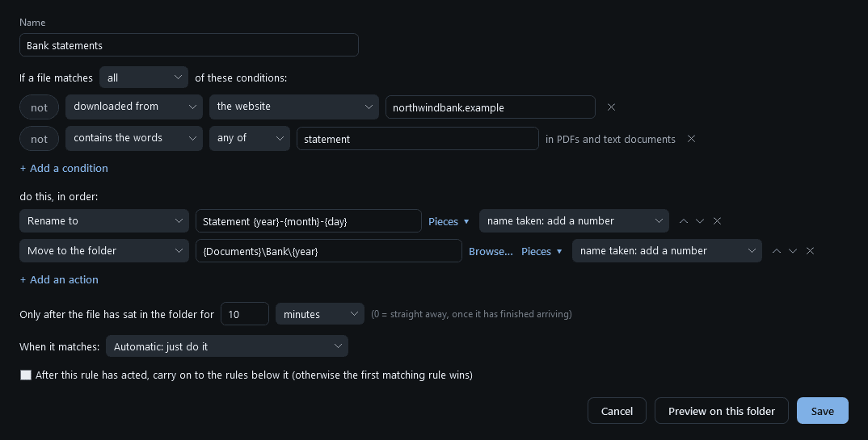Save the Bank statements rule
This screenshot has height=440, width=868.
(823, 411)
